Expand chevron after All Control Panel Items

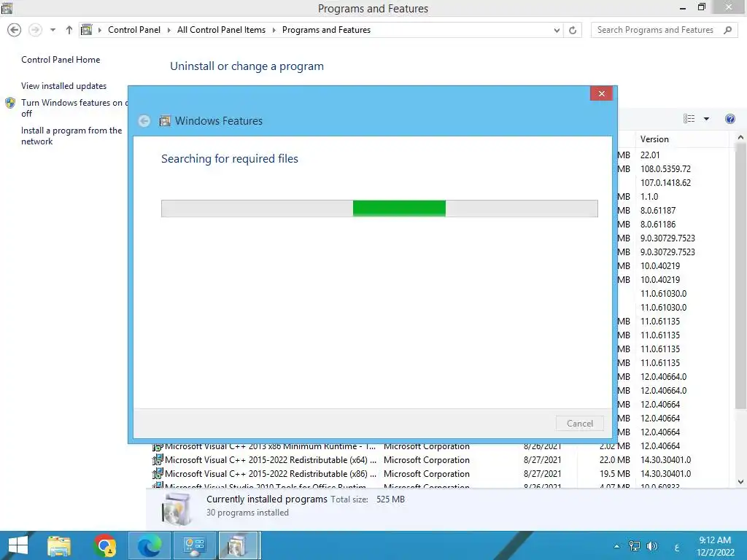[274, 30]
